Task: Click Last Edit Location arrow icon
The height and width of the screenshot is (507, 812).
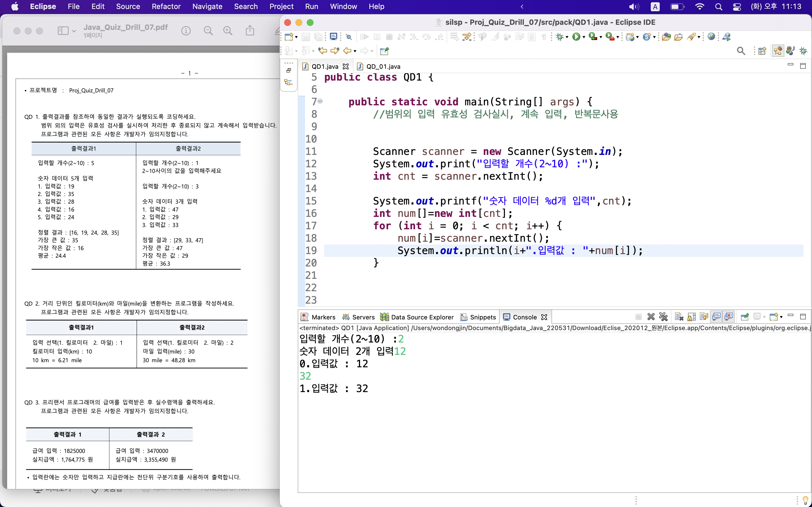Action: [x=323, y=51]
